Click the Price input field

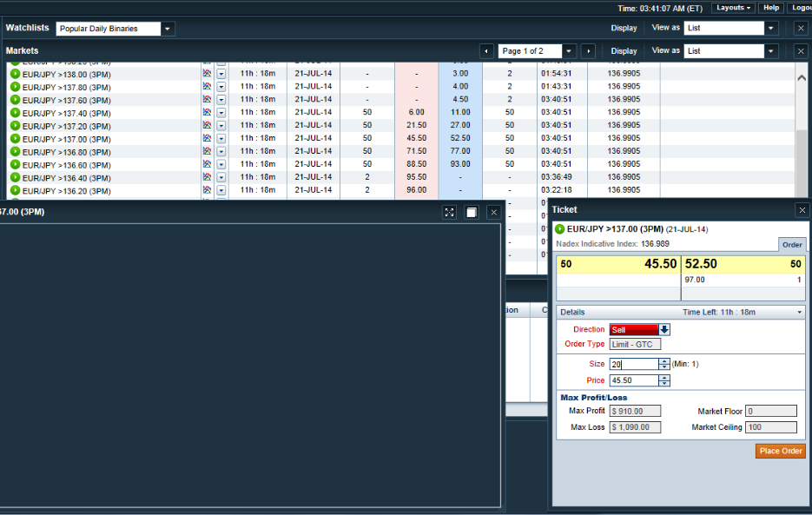(x=634, y=380)
